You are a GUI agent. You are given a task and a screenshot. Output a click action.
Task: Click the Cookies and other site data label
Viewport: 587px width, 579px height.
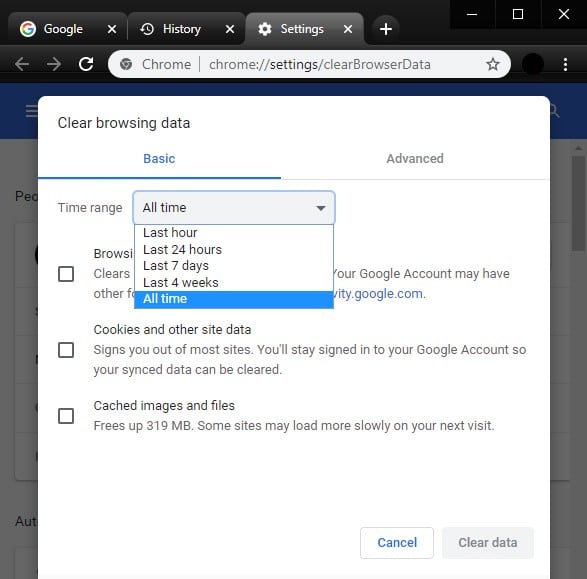tap(172, 330)
